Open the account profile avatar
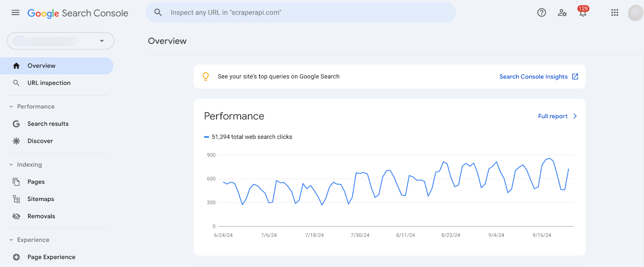644x267 pixels. pos(636,13)
